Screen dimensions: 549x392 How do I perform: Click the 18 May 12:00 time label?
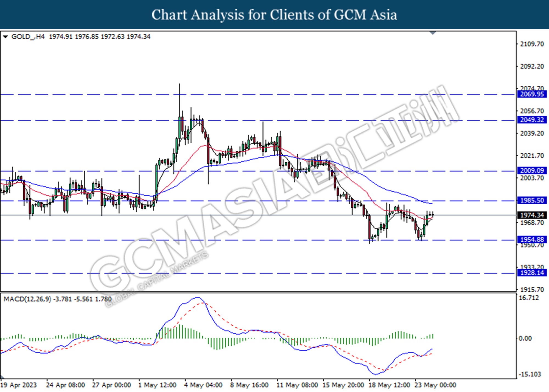point(389,385)
